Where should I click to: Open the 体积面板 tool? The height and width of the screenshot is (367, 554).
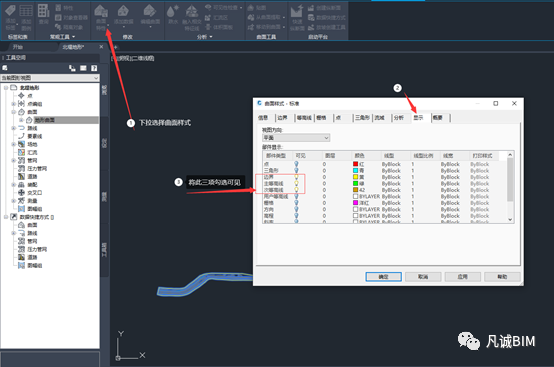pos(219,27)
